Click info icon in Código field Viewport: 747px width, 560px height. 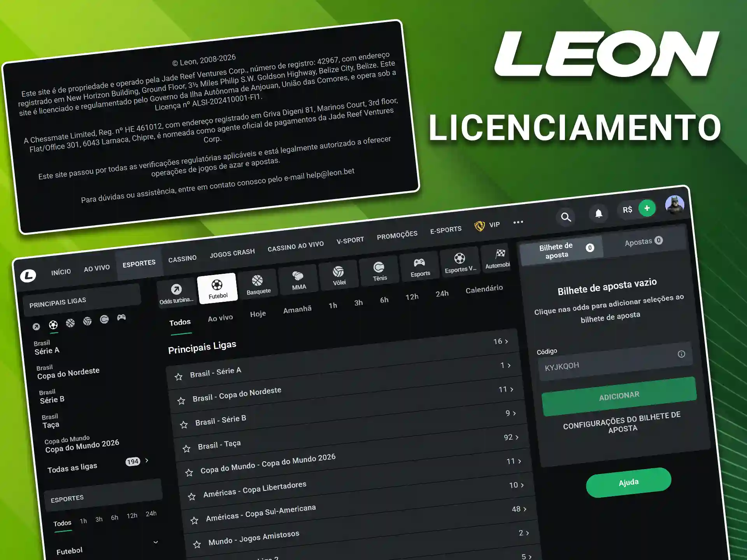point(681,354)
